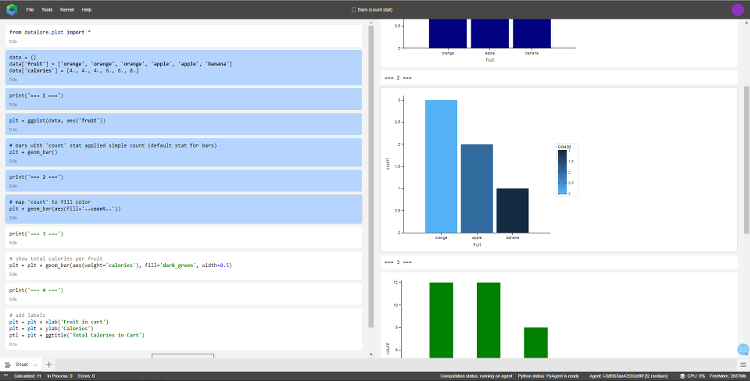Click the fill='..count..' geom_bar cell
The height and width of the screenshot is (381, 750).
coord(184,209)
